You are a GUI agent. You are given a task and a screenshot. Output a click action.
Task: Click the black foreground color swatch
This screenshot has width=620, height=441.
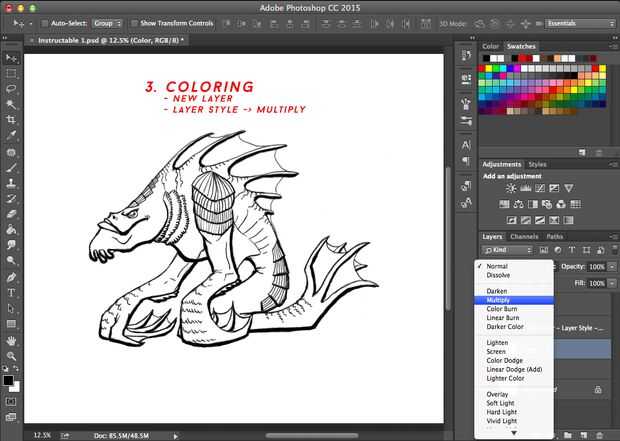pyautogui.click(x=9, y=381)
